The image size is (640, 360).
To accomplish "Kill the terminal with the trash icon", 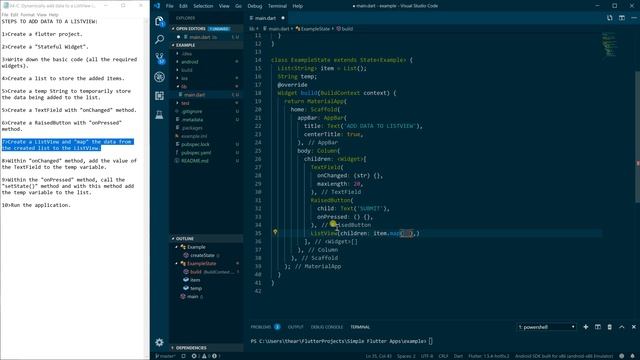I will click(609, 327).
